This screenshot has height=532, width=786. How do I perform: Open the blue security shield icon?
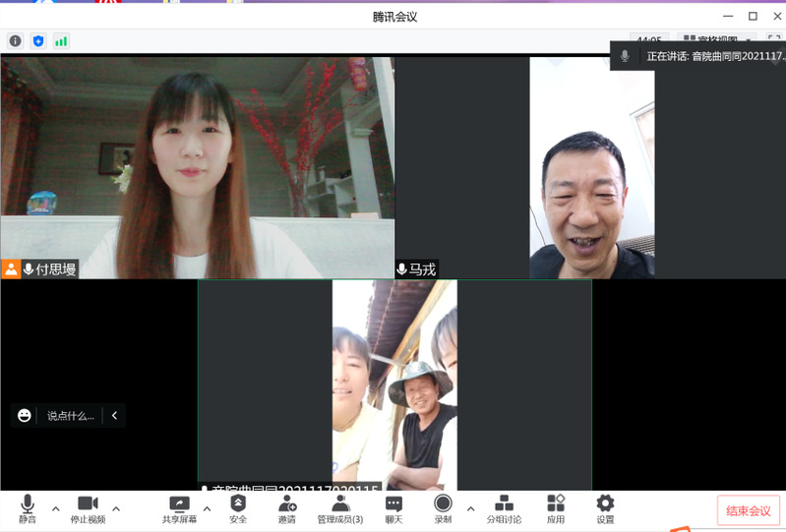(x=38, y=41)
